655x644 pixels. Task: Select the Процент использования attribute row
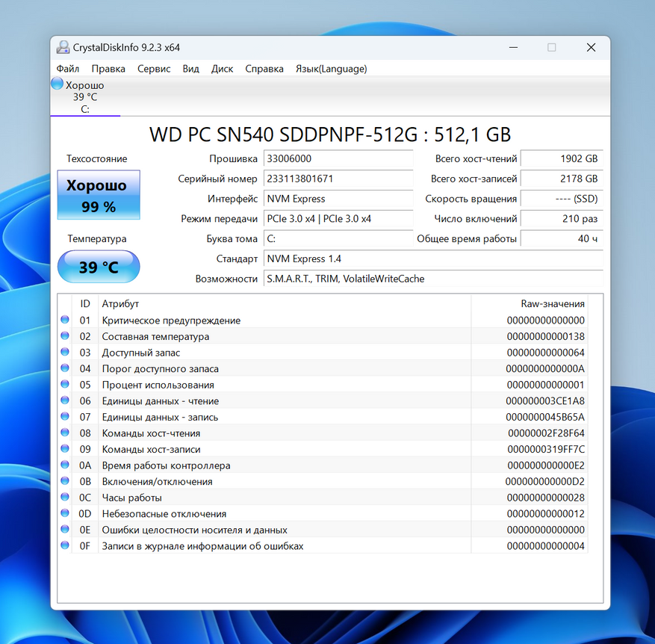[x=323, y=385]
